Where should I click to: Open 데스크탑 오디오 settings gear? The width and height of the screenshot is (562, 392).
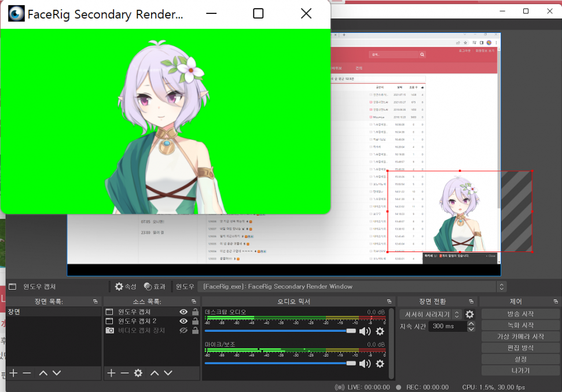[x=380, y=331]
